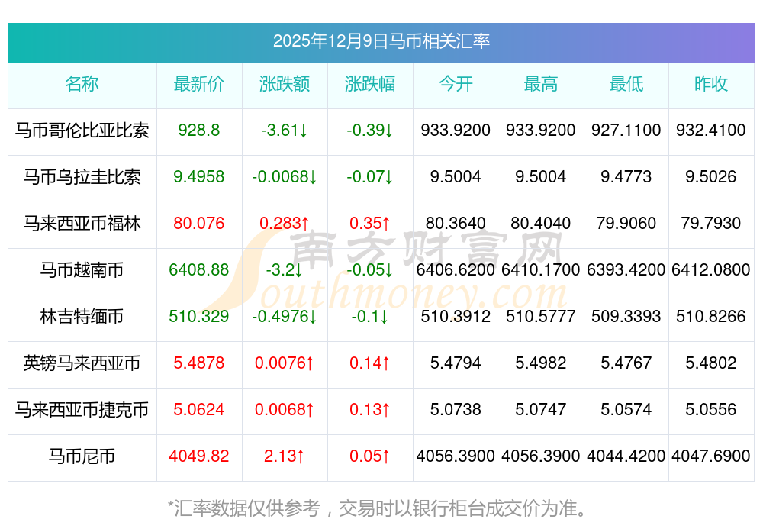Image resolution: width=763 pixels, height=532 pixels.
Task: Click the row name 马币尼币
Action: click(82, 456)
